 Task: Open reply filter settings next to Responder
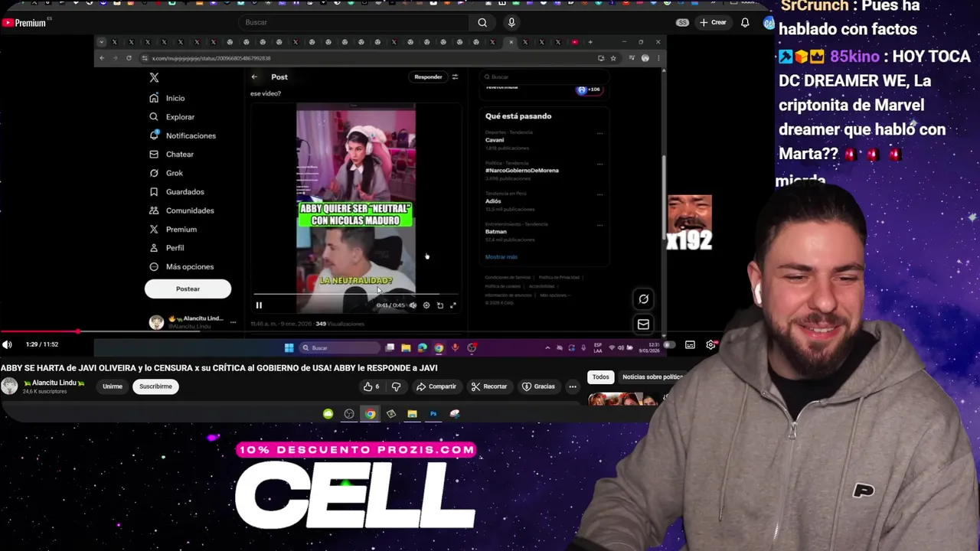click(x=455, y=77)
